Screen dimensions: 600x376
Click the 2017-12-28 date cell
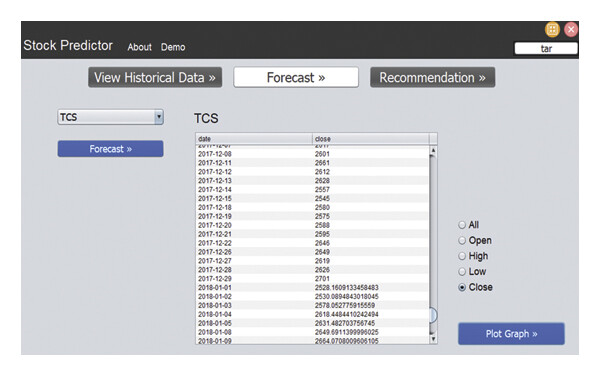tap(254, 270)
